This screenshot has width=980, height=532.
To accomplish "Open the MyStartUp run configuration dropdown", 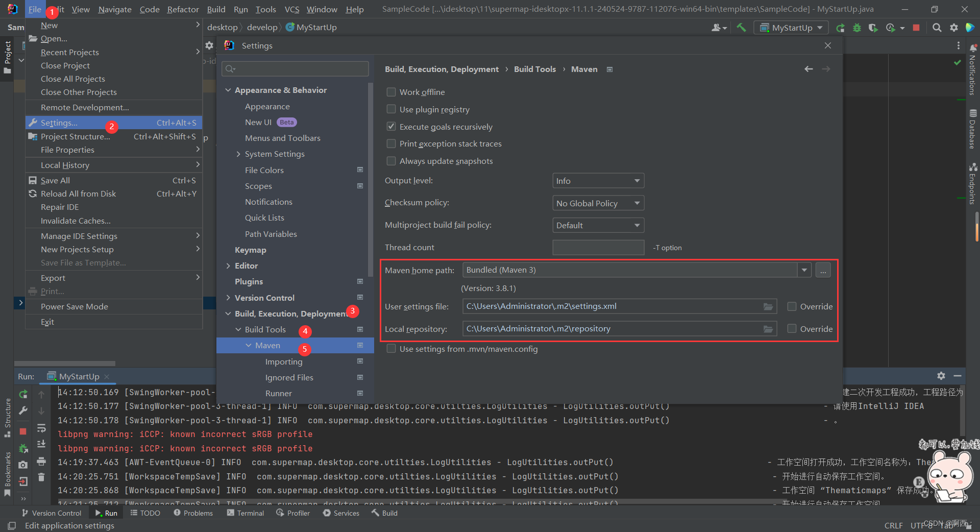I will pyautogui.click(x=792, y=28).
